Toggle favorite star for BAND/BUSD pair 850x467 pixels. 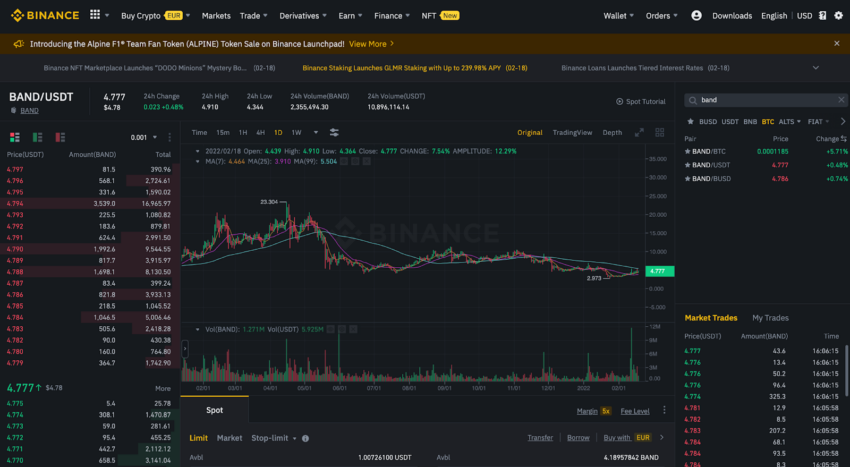point(686,177)
